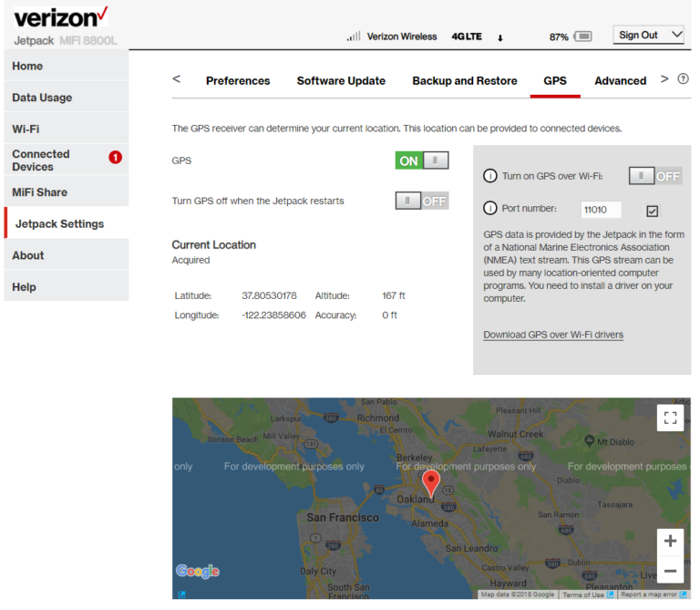Click info icon beside Turn on GPS over Wi-Fi
This screenshot has width=700, height=610.
[x=490, y=176]
